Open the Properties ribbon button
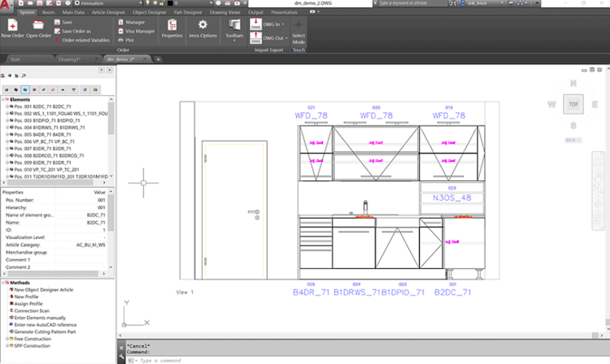 click(172, 28)
